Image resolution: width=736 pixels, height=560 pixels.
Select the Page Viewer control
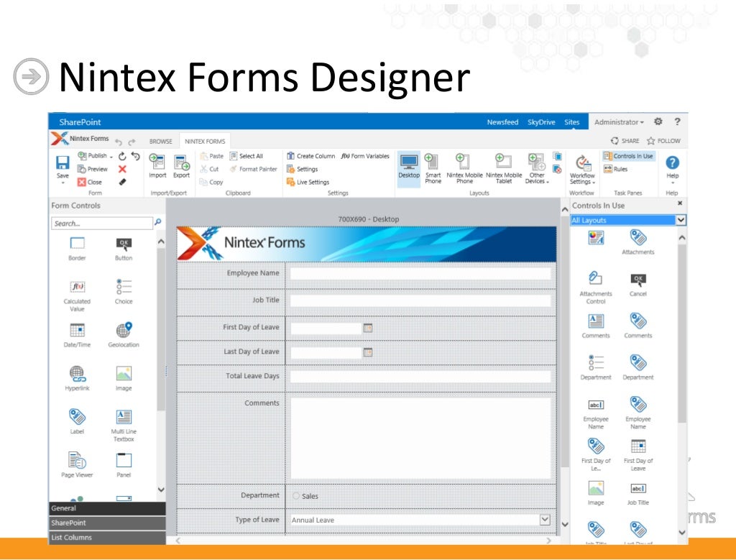point(77,464)
